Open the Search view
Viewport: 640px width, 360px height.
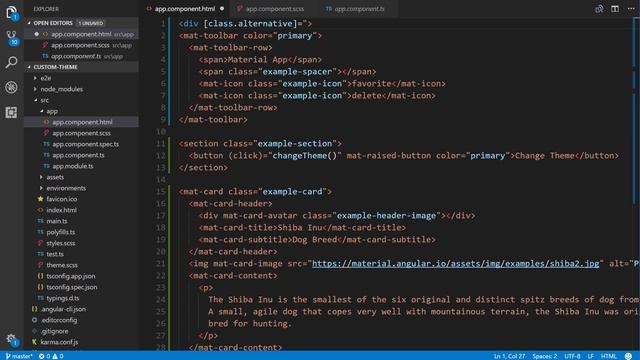11,62
